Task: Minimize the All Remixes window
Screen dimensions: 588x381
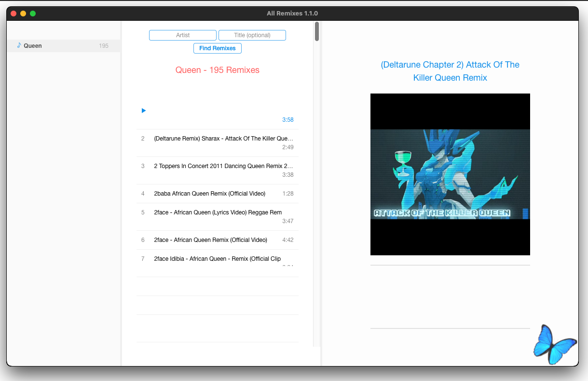Action: 23,14
